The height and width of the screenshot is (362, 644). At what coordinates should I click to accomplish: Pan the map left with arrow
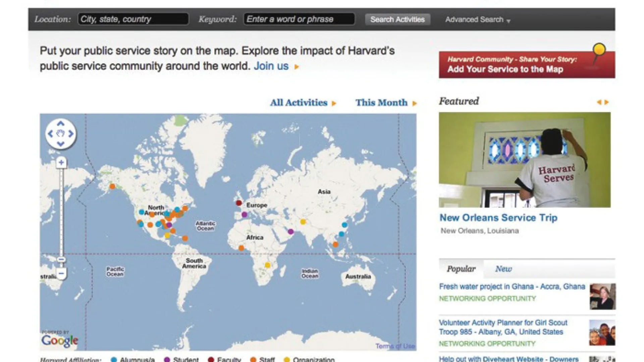point(50,134)
